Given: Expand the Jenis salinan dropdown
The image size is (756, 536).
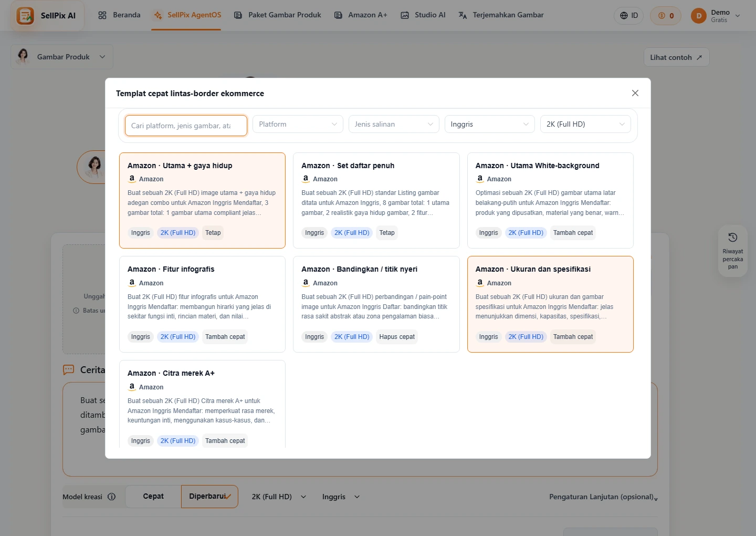Looking at the screenshot, I should tap(394, 124).
